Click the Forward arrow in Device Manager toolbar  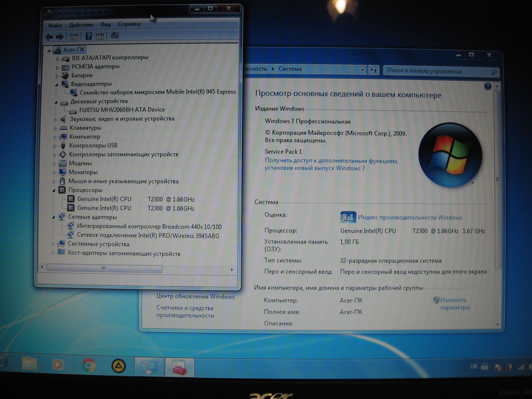60,37
